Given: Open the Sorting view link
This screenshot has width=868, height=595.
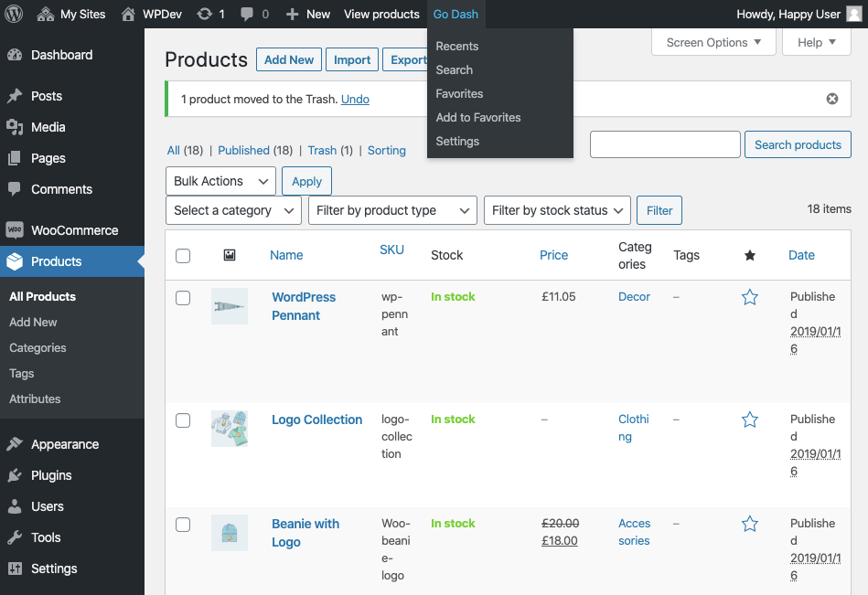Looking at the screenshot, I should pos(386,151).
